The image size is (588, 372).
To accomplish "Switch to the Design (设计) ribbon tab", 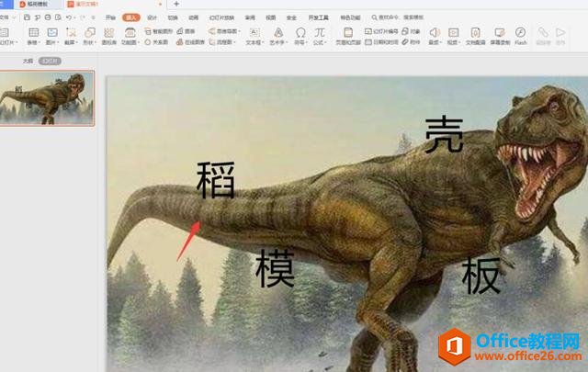I will click(153, 17).
